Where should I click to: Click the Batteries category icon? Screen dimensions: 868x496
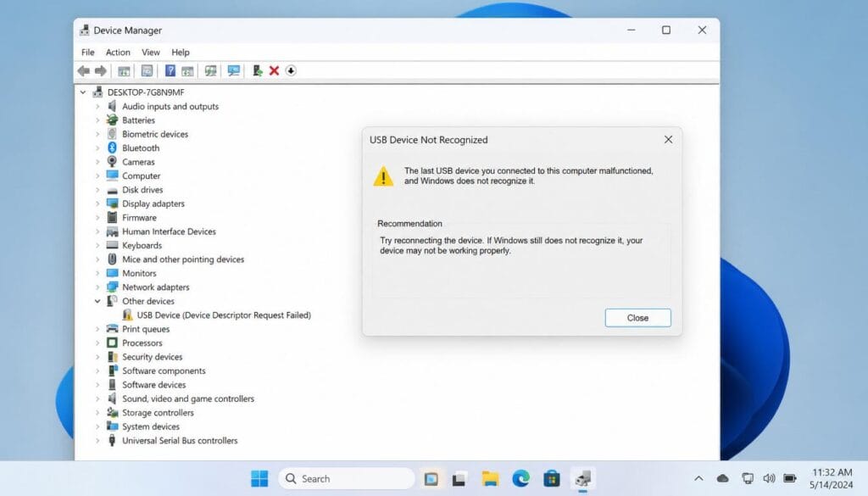coord(113,120)
